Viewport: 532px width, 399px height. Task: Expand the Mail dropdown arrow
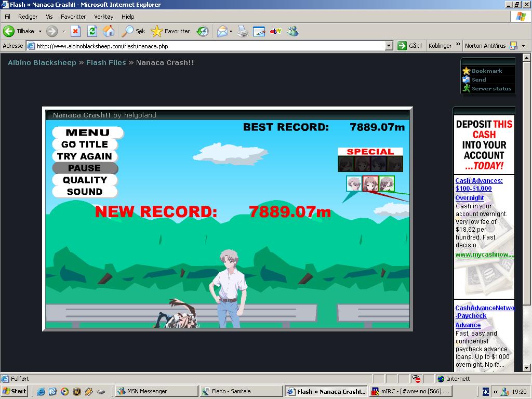point(231,31)
